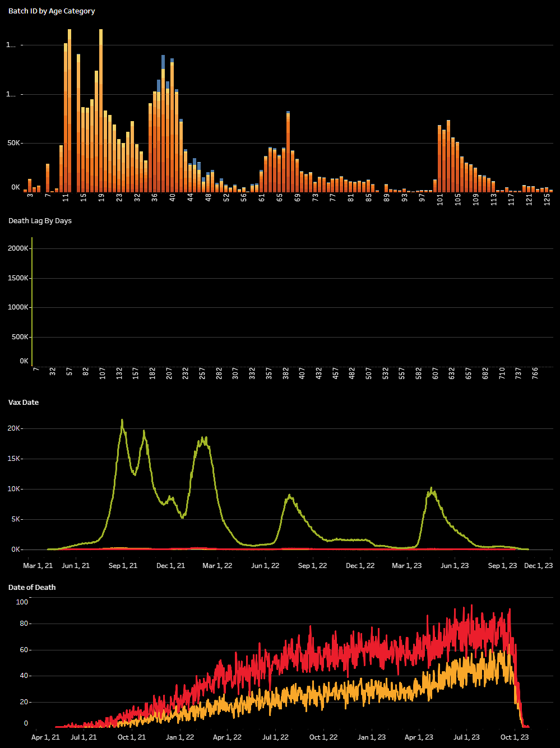Click 'Apr 1, 21' on Date of Death axis

click(x=45, y=737)
